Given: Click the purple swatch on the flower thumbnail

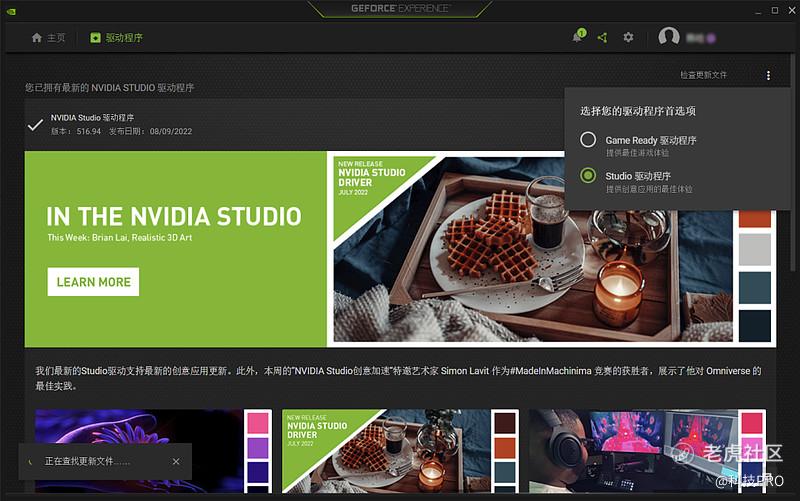Looking at the screenshot, I should tap(258, 447).
